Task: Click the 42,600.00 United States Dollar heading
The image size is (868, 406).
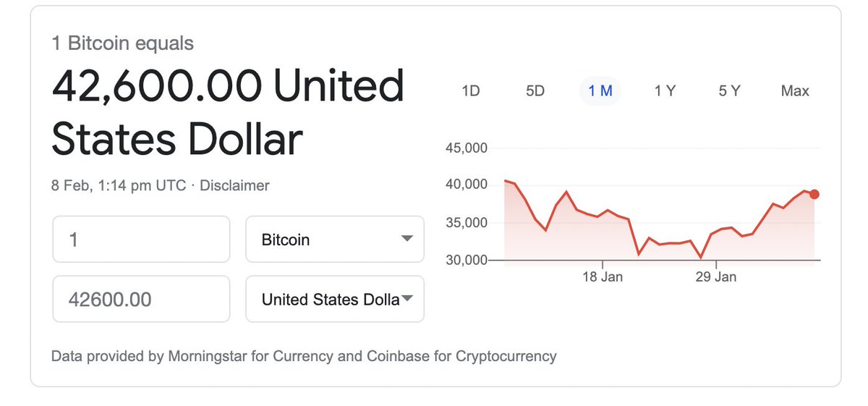Action: point(228,112)
